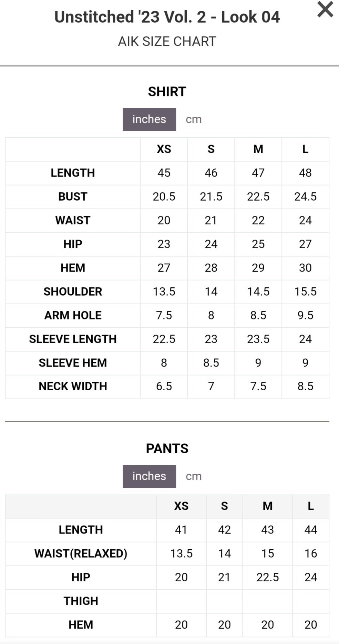
Task: Click the shirt L column header
Action: click(x=305, y=149)
